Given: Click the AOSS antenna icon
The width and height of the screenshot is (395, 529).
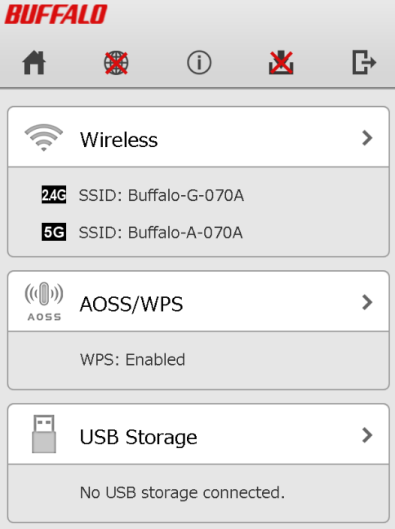Looking at the screenshot, I should (44, 301).
